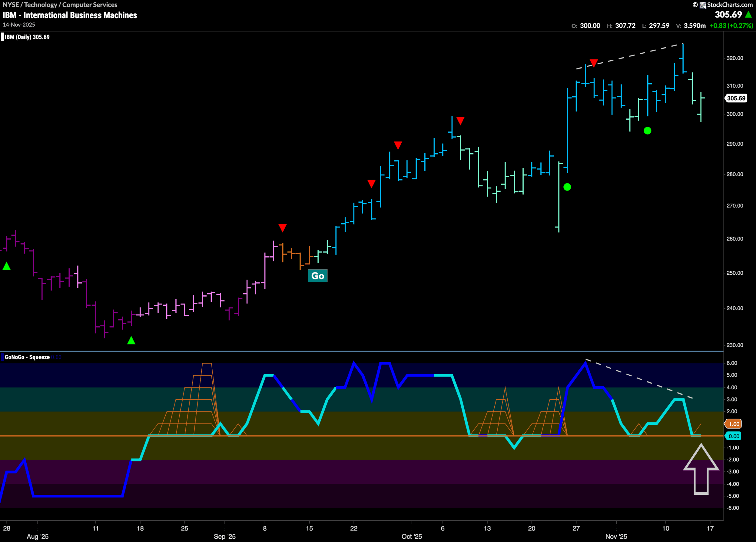This screenshot has height=542, width=756.
Task: Click the green dot under the late October low
Action: tap(567, 187)
